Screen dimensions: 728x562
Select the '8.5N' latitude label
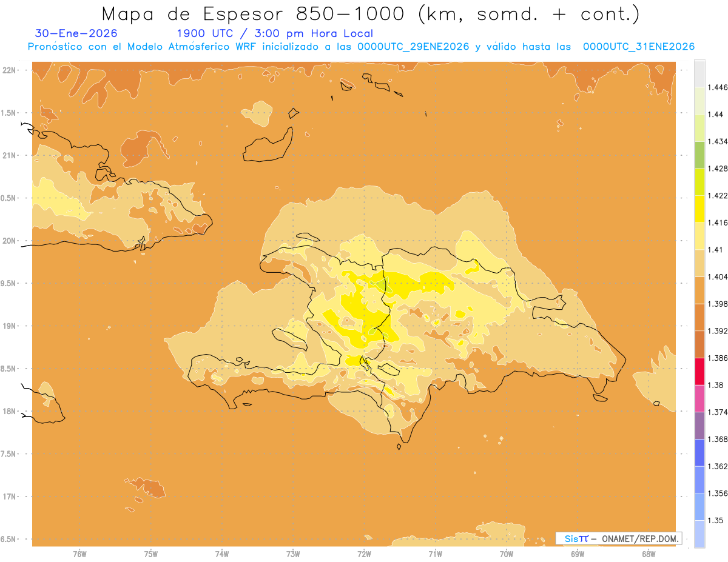coord(9,369)
